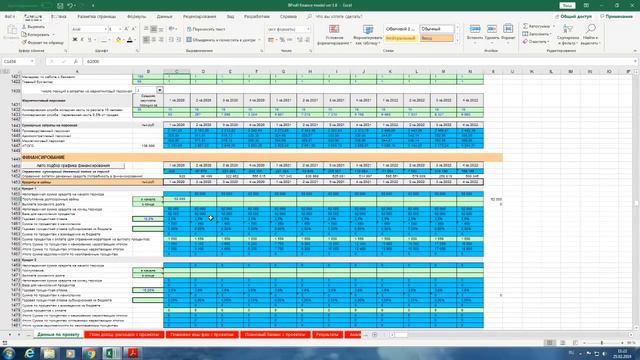Click Copy (Копировать) in clipboard group
The height and width of the screenshot is (360, 640).
(x=36, y=34)
